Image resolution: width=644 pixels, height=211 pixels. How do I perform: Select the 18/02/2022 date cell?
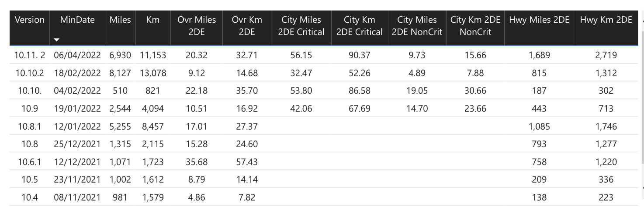point(77,73)
